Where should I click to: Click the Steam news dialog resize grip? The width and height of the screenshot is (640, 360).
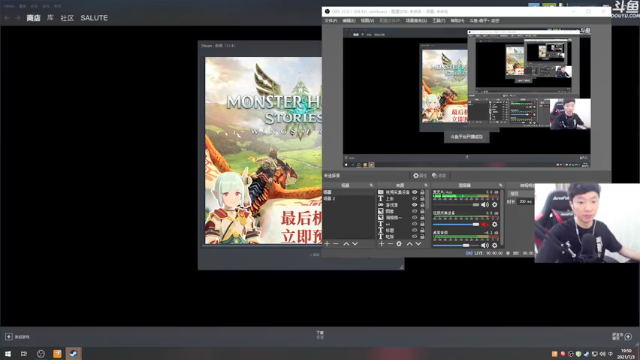click(402, 267)
